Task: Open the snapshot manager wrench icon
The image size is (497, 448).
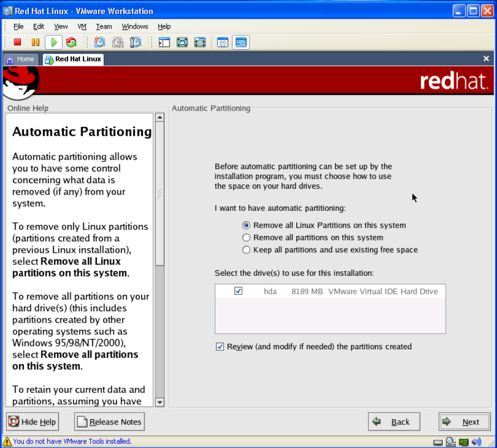Action: click(x=135, y=42)
